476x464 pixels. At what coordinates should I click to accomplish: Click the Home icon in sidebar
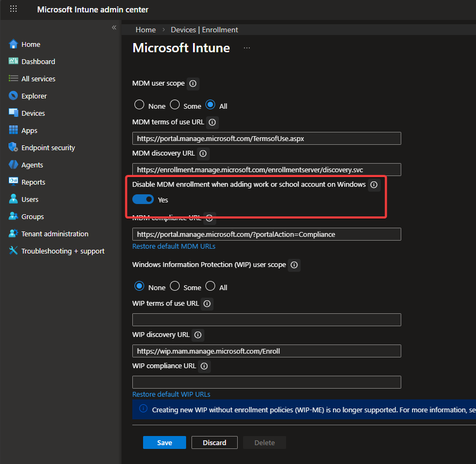pos(13,44)
